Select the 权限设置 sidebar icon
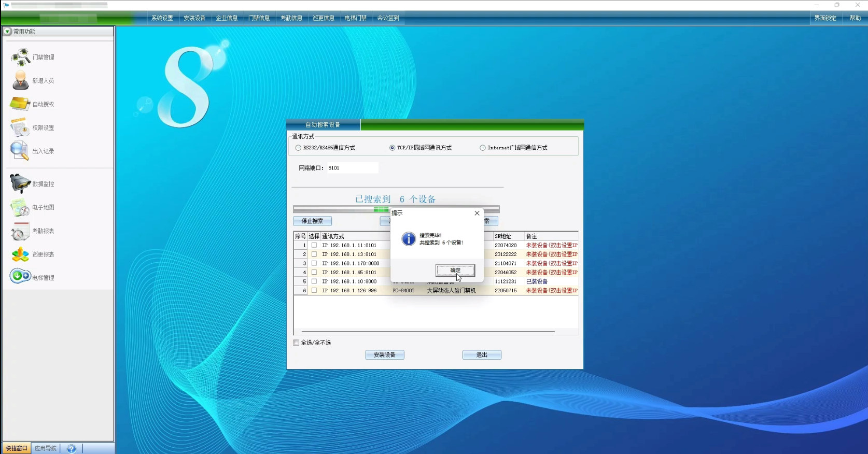This screenshot has width=868, height=454. click(20, 127)
